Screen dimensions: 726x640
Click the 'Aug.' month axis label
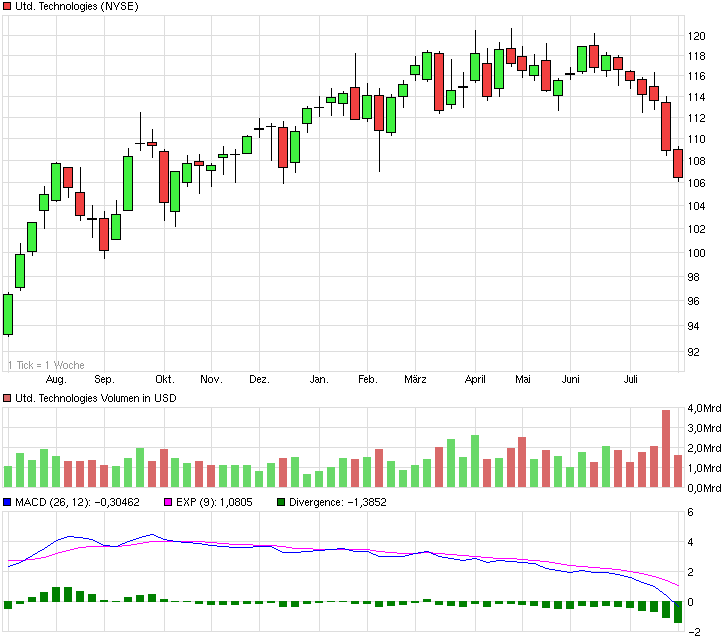(x=56, y=380)
